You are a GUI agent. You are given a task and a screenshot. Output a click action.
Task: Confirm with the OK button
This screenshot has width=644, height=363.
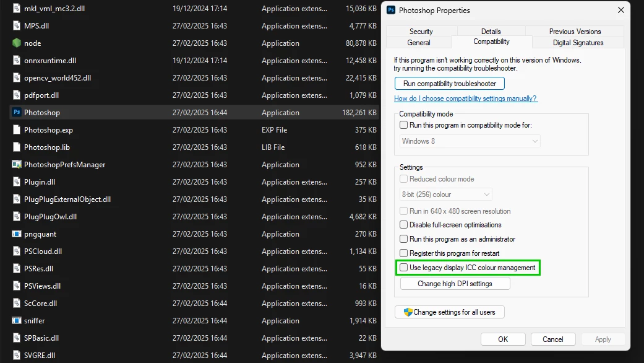coord(503,339)
